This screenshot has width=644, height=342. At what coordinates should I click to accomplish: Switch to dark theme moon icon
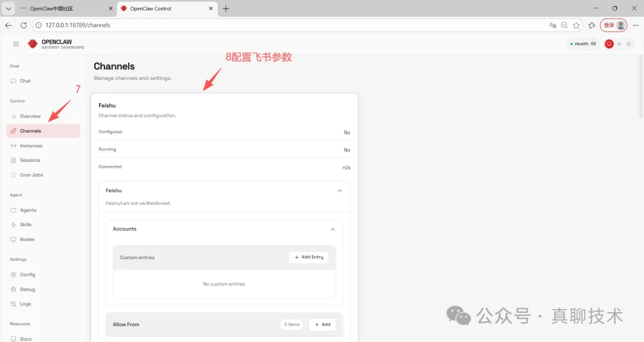click(629, 44)
